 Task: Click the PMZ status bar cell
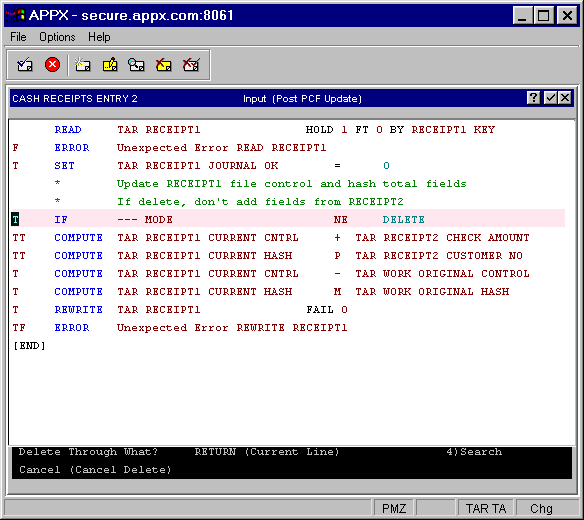click(x=394, y=508)
